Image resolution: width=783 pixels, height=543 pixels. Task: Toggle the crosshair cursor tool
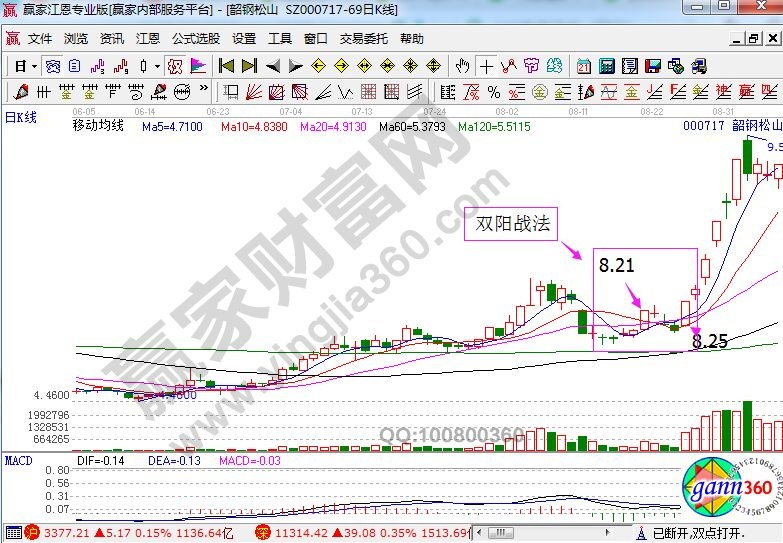click(x=486, y=66)
